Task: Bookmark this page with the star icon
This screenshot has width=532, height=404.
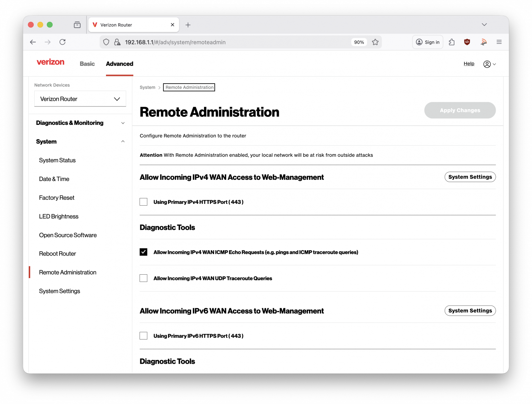Action: 375,42
